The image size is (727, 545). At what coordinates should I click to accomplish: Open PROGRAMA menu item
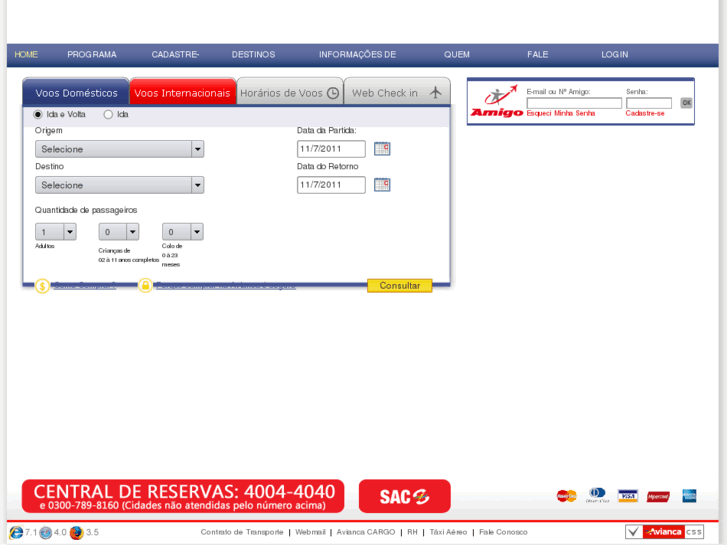point(92,55)
